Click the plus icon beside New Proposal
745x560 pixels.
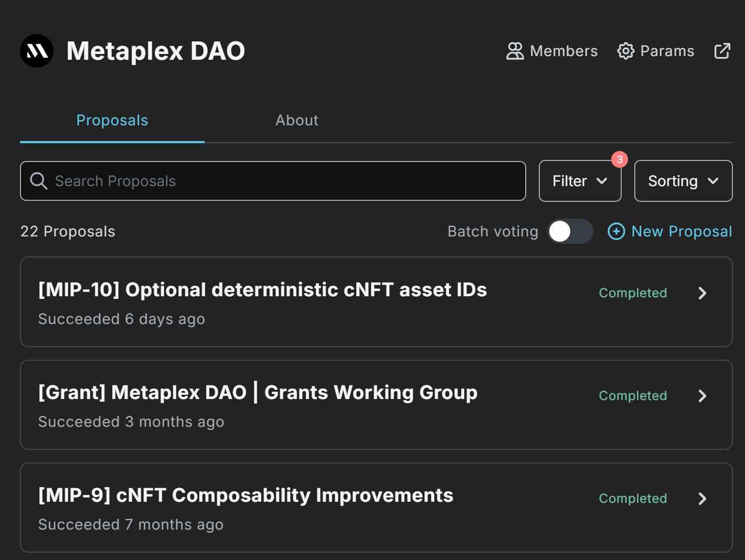(616, 231)
